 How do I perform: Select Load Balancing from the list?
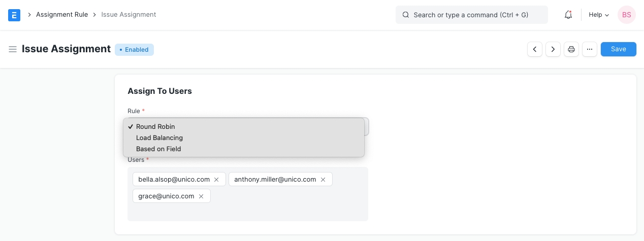[159, 138]
